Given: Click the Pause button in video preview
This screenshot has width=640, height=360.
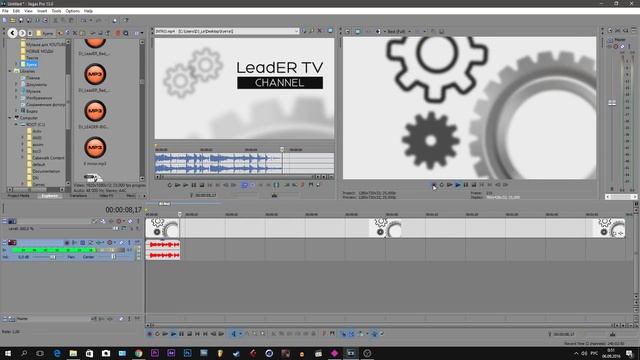Looking at the screenshot, I should pyautogui.click(x=466, y=185).
